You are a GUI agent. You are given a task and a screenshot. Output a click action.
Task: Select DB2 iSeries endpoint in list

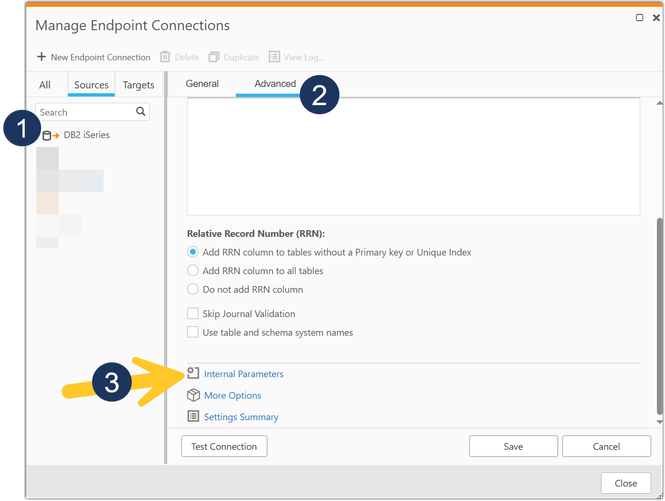86,135
